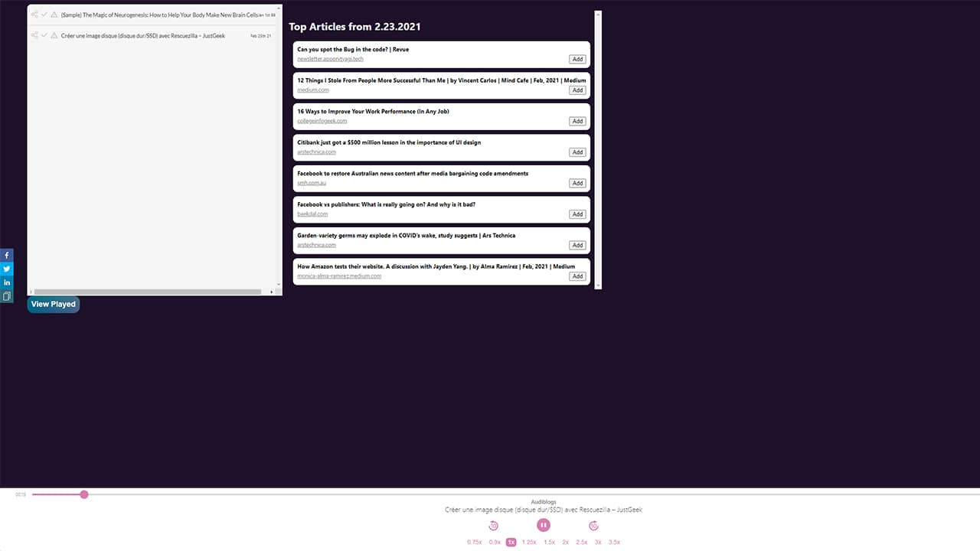Click Top Articles panel vertical scrollbar
This screenshot has height=551, width=980.
coord(599,150)
